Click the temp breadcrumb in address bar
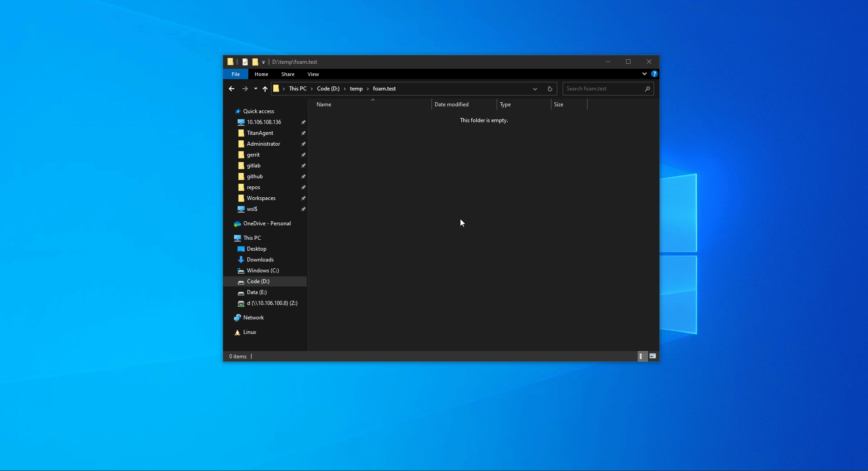This screenshot has height=471, width=868. 356,89
